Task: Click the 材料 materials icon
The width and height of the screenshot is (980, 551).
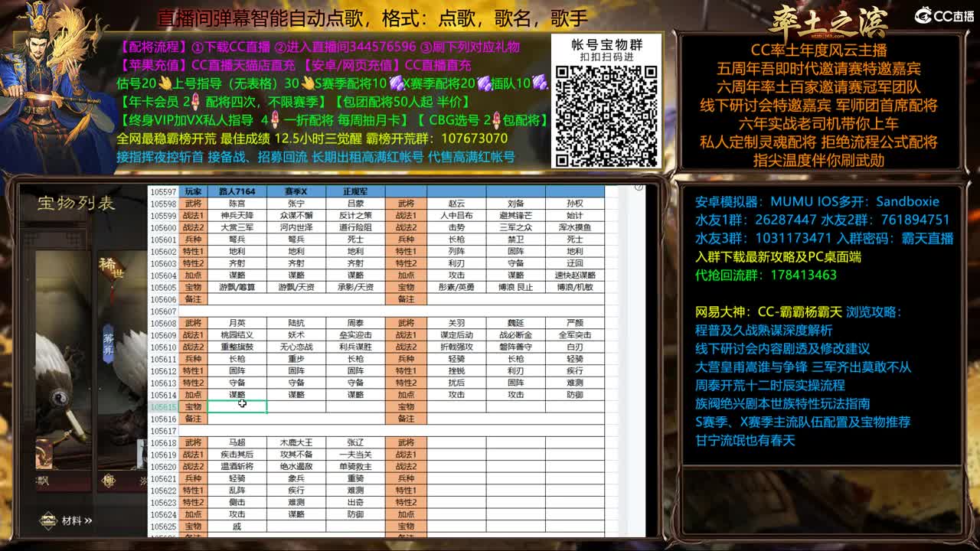Action: (x=48, y=520)
